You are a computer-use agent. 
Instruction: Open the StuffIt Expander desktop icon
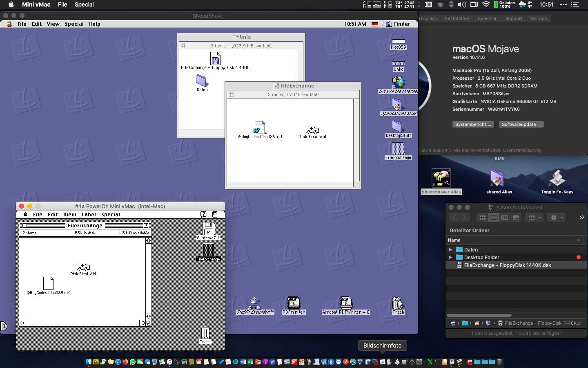click(255, 303)
